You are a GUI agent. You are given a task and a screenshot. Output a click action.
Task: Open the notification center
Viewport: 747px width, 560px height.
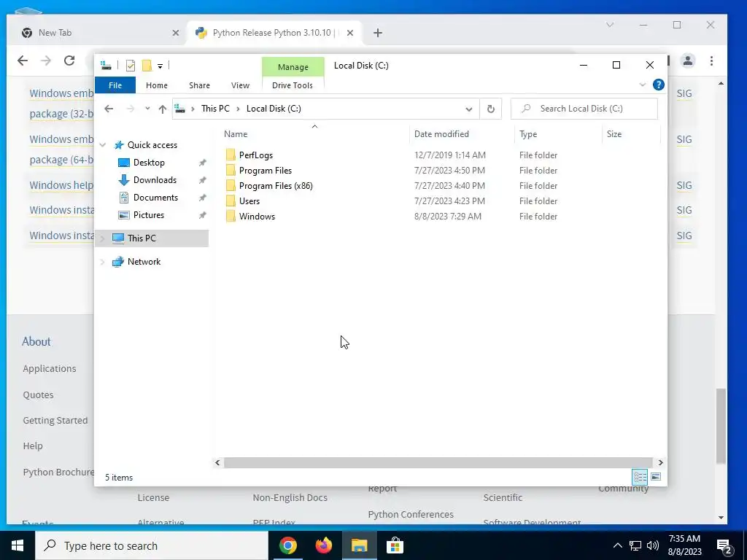coord(724,545)
